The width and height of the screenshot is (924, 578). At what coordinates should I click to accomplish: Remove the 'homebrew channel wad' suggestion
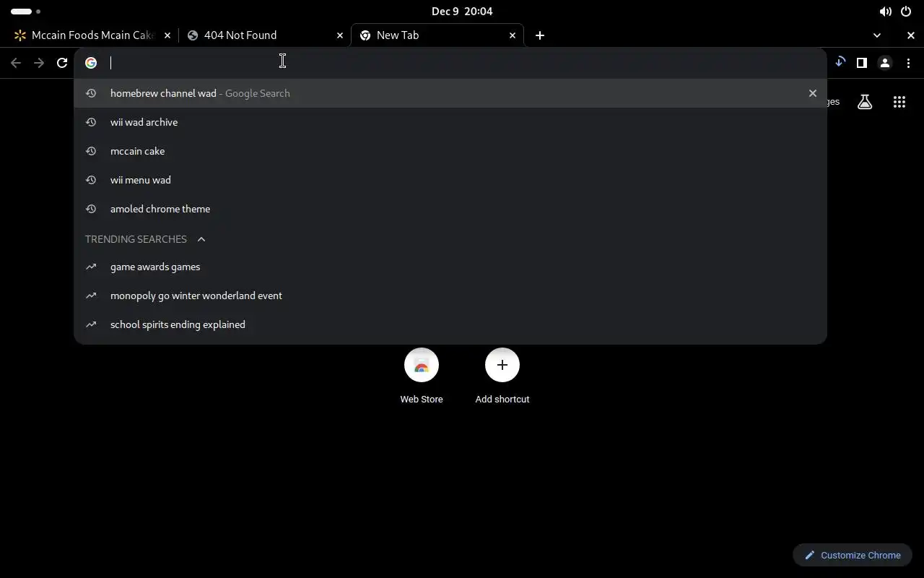(x=813, y=93)
